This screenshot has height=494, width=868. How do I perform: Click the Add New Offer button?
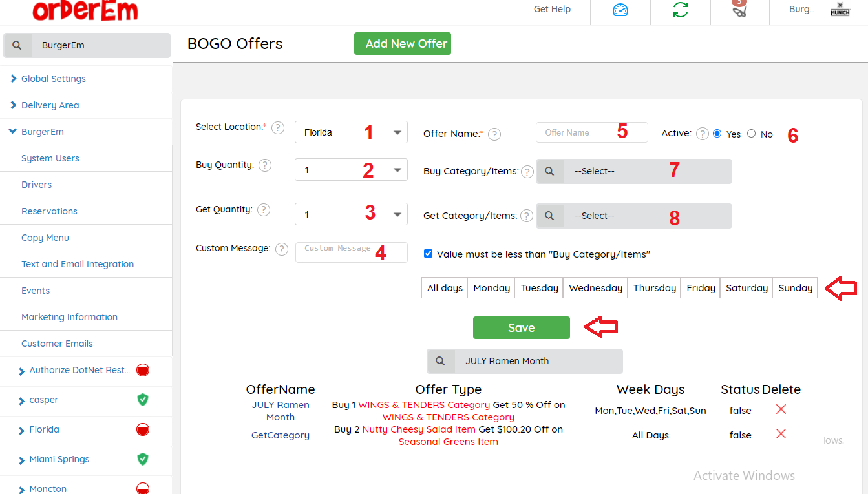pos(402,44)
